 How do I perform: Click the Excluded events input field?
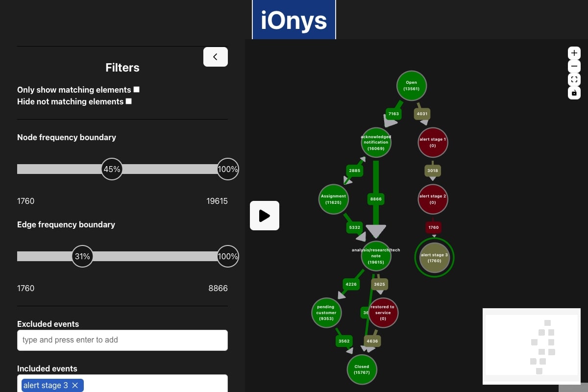point(122,340)
